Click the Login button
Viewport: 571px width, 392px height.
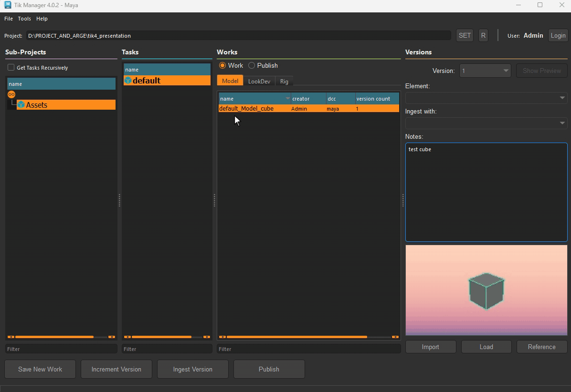point(558,35)
